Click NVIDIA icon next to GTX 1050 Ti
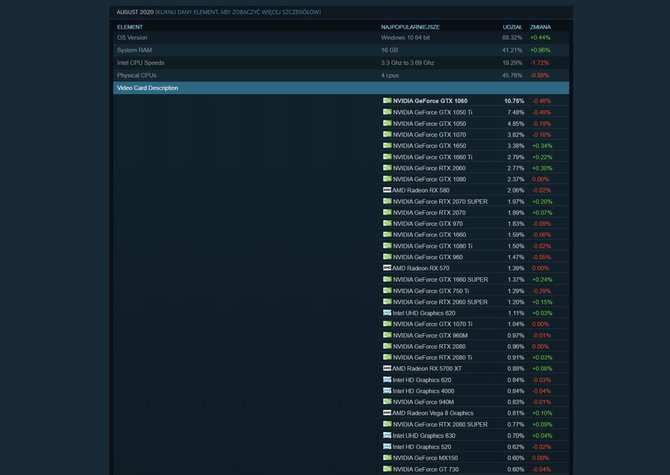 pyautogui.click(x=387, y=112)
